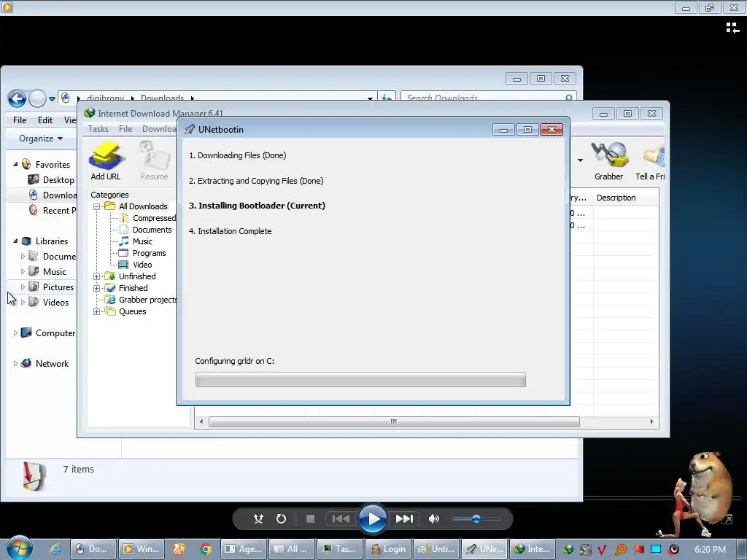Expand the Network node in Explorer
The width and height of the screenshot is (747, 560).
(x=15, y=363)
